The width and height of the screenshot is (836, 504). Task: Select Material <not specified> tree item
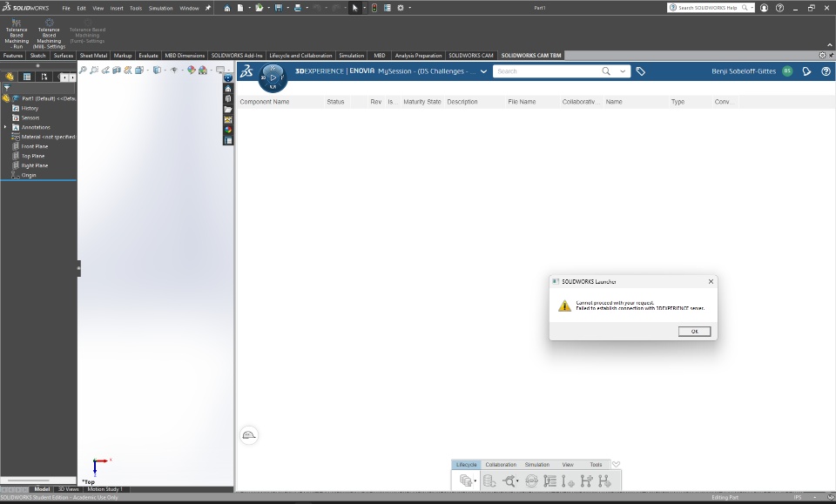pyautogui.click(x=44, y=137)
